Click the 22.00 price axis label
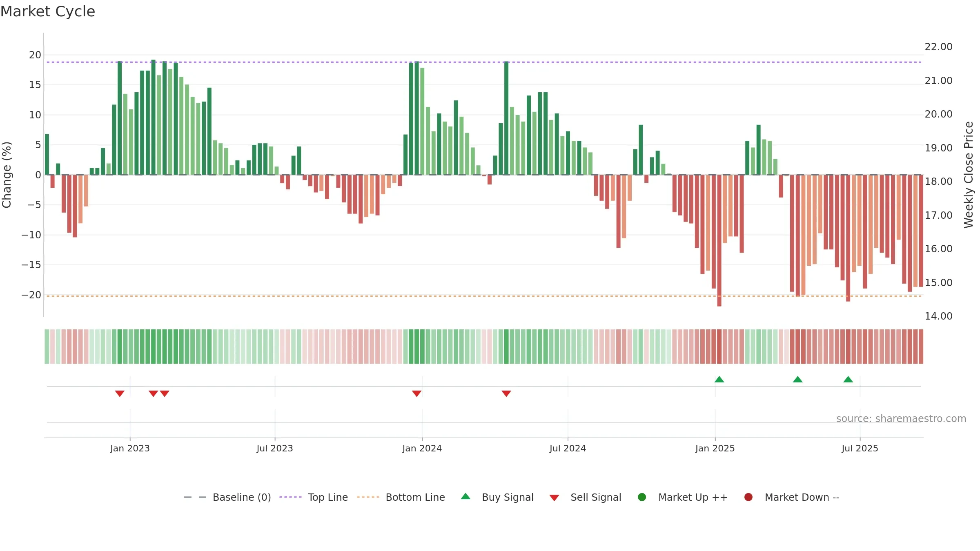980x551 pixels. (939, 47)
